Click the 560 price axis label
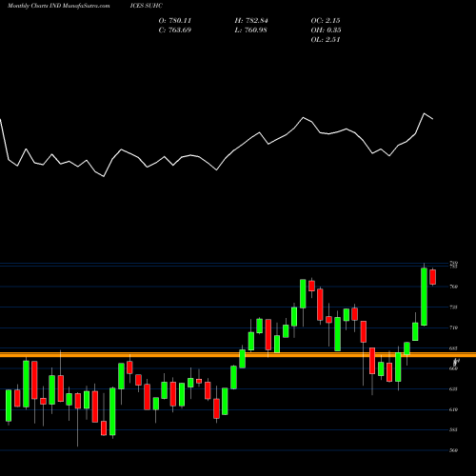This screenshot has height=476, width=476. (453, 450)
